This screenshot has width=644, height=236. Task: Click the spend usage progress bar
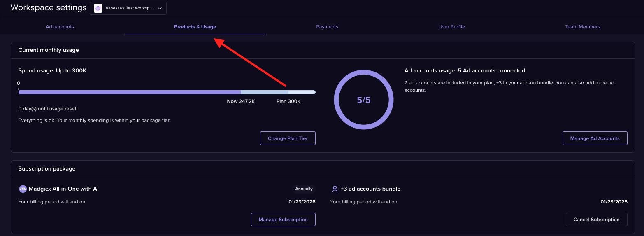[167, 92]
